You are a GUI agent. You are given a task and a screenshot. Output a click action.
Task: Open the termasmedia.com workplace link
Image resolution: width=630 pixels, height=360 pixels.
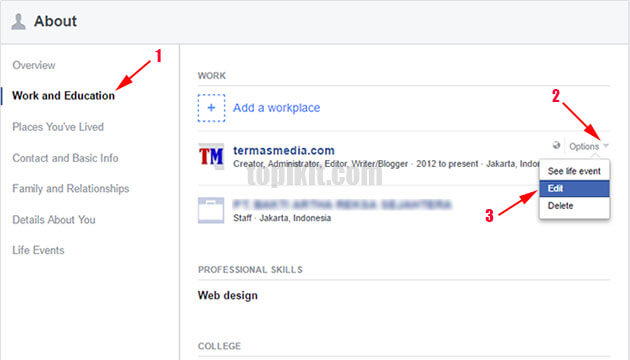coord(284,151)
